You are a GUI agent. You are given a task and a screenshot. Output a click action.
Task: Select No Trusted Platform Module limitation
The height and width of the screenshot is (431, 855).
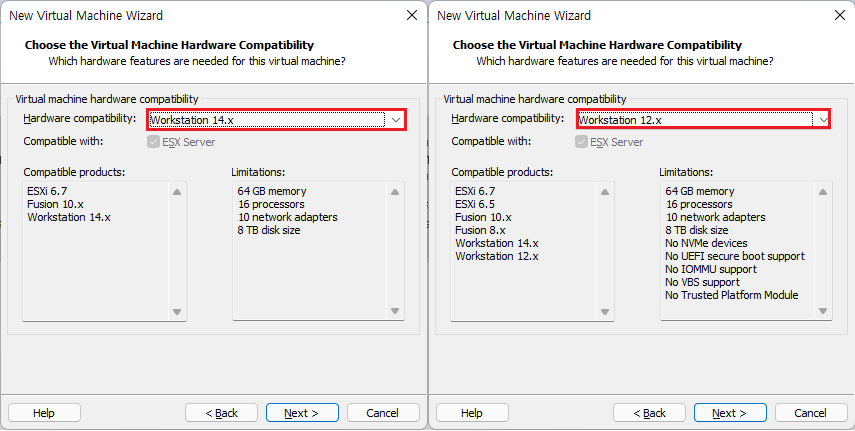(x=732, y=295)
